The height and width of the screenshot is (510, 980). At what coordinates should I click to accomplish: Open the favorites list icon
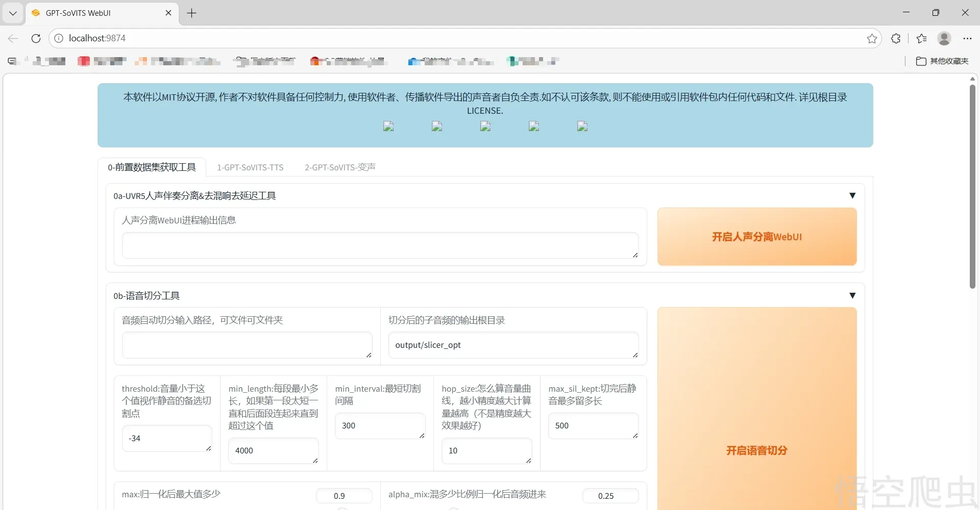(921, 38)
